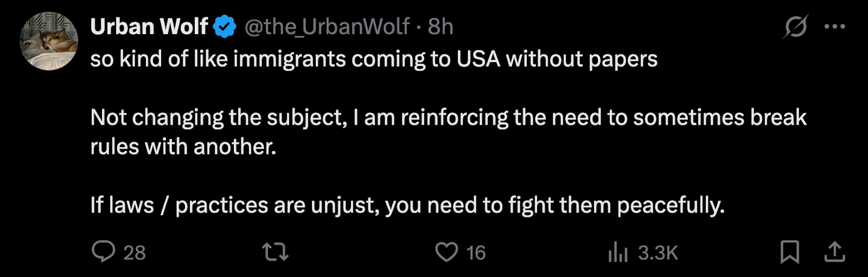This screenshot has width=868, height=277.
Task: Click the share upload arrow icon
Action: (834, 252)
